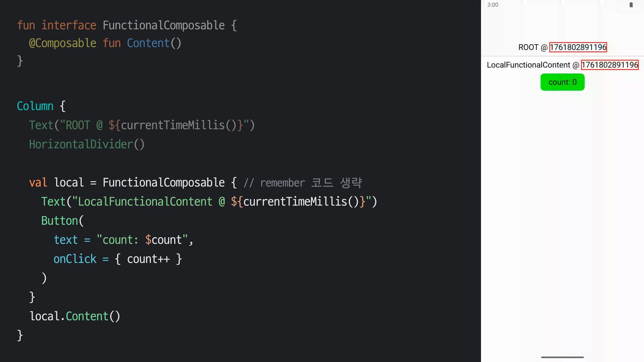Screen dimensions: 644x362
Task: Click the Content() function declaration
Action: tap(154, 43)
